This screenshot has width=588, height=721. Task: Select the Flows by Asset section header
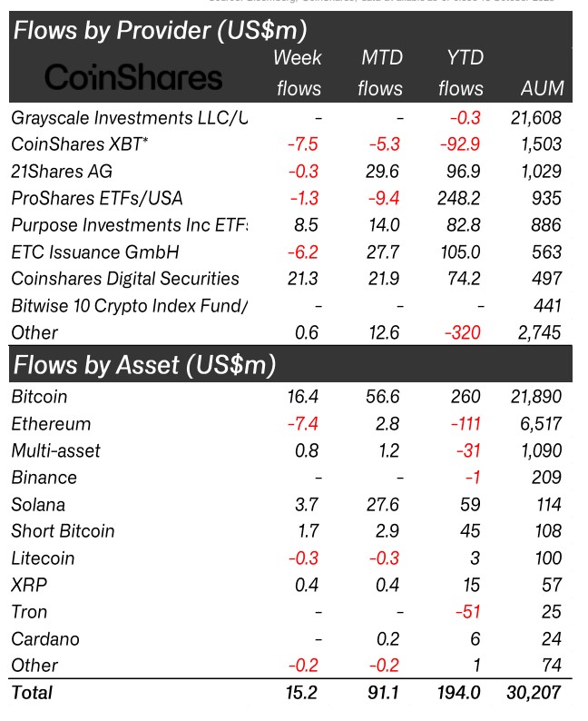(143, 365)
